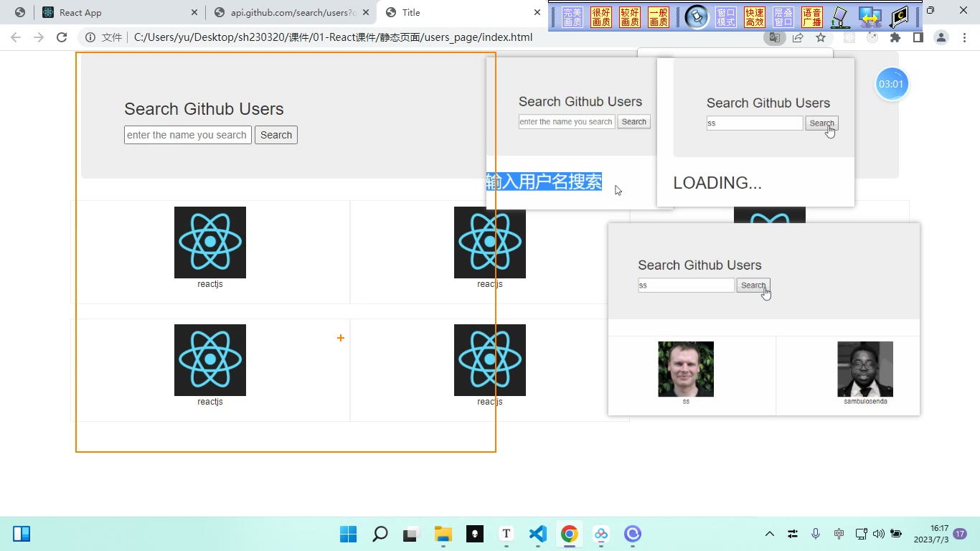The height and width of the screenshot is (551, 980).
Task: Click the LOADING... text
Action: point(717,183)
